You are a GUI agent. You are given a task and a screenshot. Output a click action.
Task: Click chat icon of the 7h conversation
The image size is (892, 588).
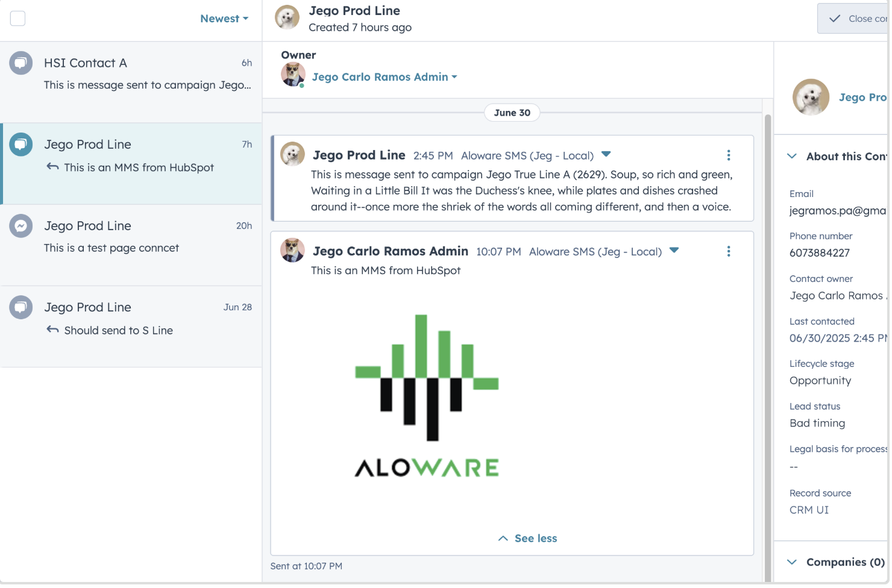pyautogui.click(x=20, y=144)
